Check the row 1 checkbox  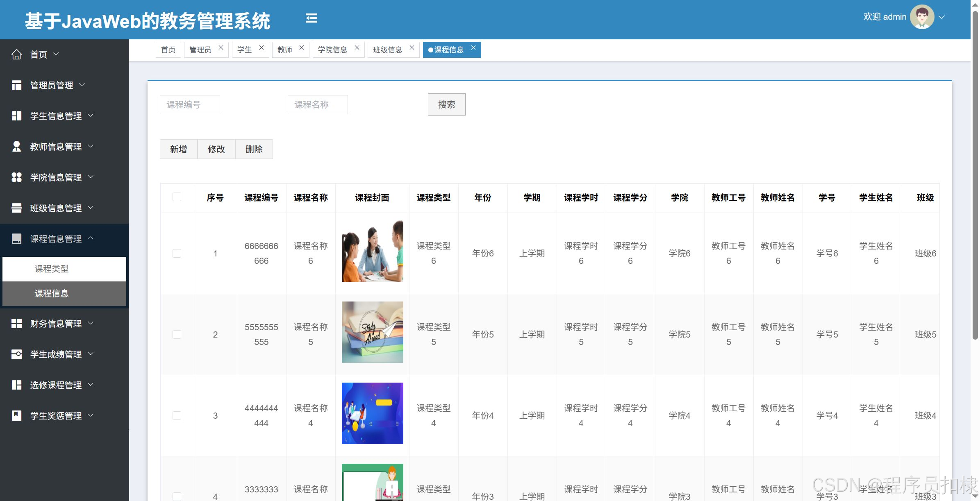pyautogui.click(x=177, y=254)
